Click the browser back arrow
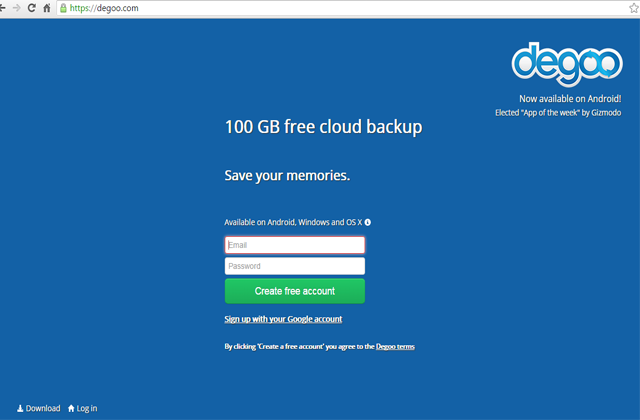This screenshot has width=640, height=420. 2,8
